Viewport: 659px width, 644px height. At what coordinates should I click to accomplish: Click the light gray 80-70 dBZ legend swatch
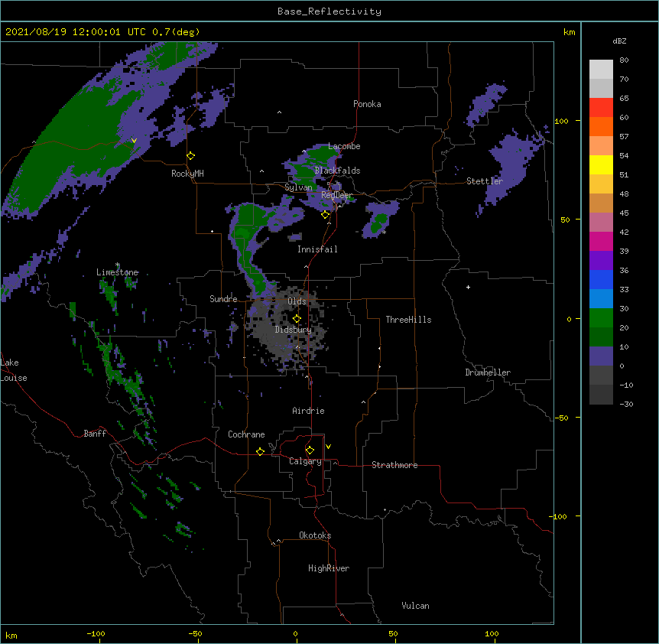[601, 69]
